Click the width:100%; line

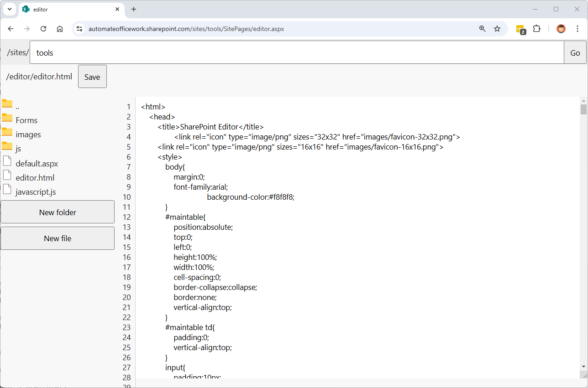pyautogui.click(x=194, y=267)
